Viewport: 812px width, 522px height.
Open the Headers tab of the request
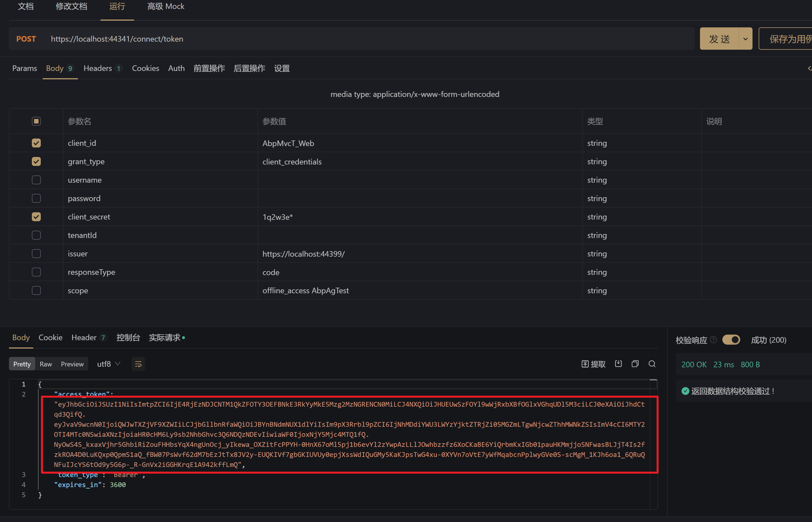point(98,68)
